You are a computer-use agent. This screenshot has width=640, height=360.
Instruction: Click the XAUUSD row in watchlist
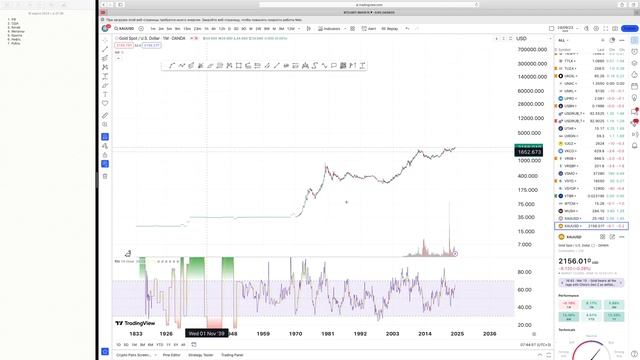click(591, 226)
